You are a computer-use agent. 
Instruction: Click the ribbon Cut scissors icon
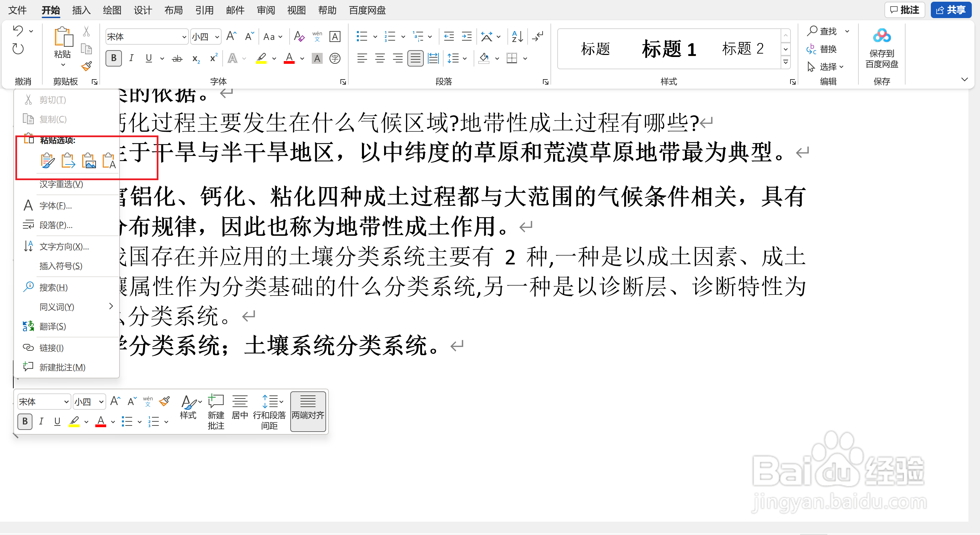[x=86, y=31]
